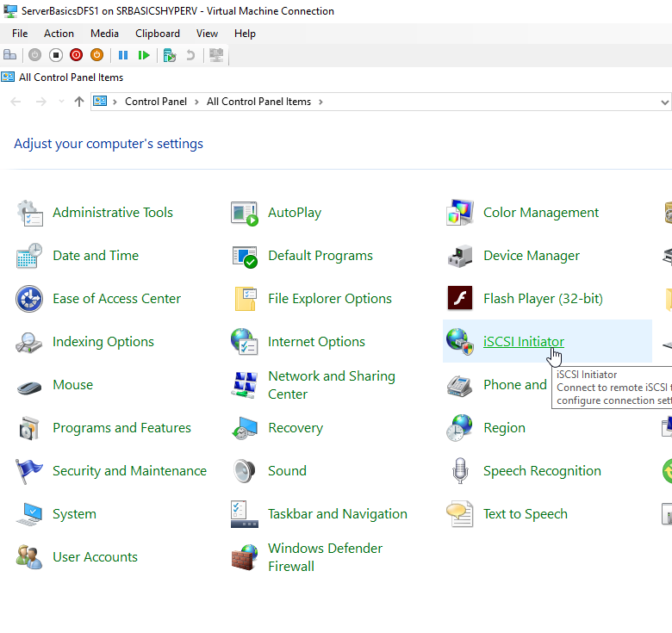
Task: Click the Sound speaker icon
Action: tap(245, 471)
